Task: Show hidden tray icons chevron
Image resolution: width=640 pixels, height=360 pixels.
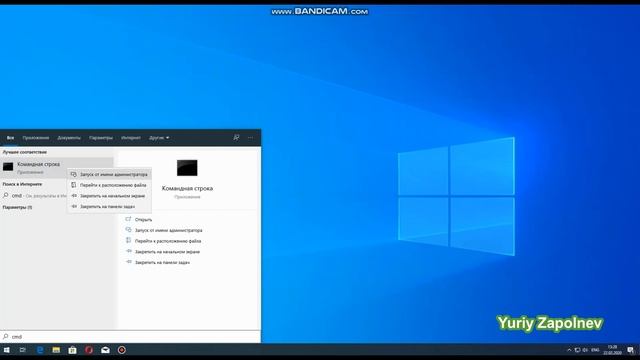Action: click(x=569, y=350)
